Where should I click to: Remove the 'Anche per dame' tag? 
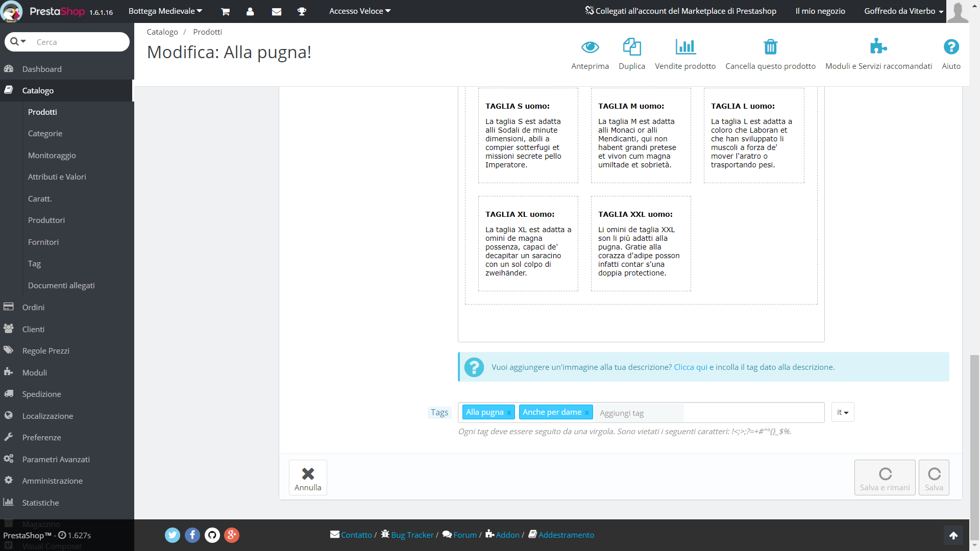[x=587, y=413]
